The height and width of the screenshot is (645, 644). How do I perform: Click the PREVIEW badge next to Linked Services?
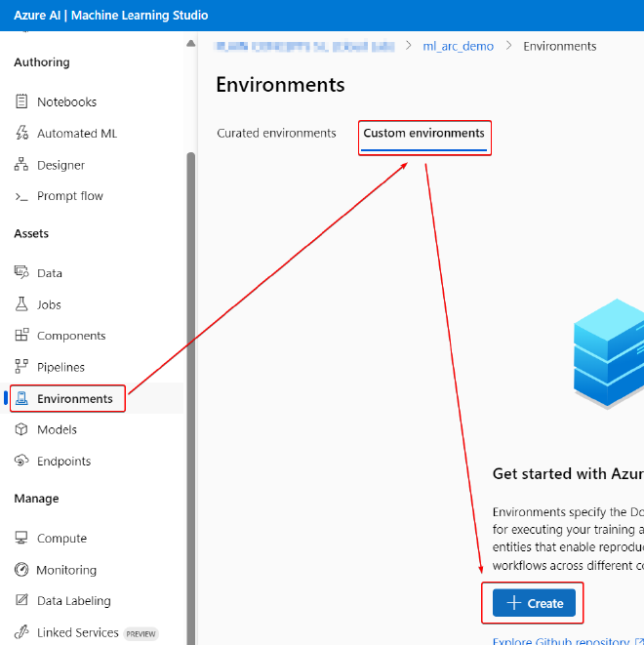(141, 633)
